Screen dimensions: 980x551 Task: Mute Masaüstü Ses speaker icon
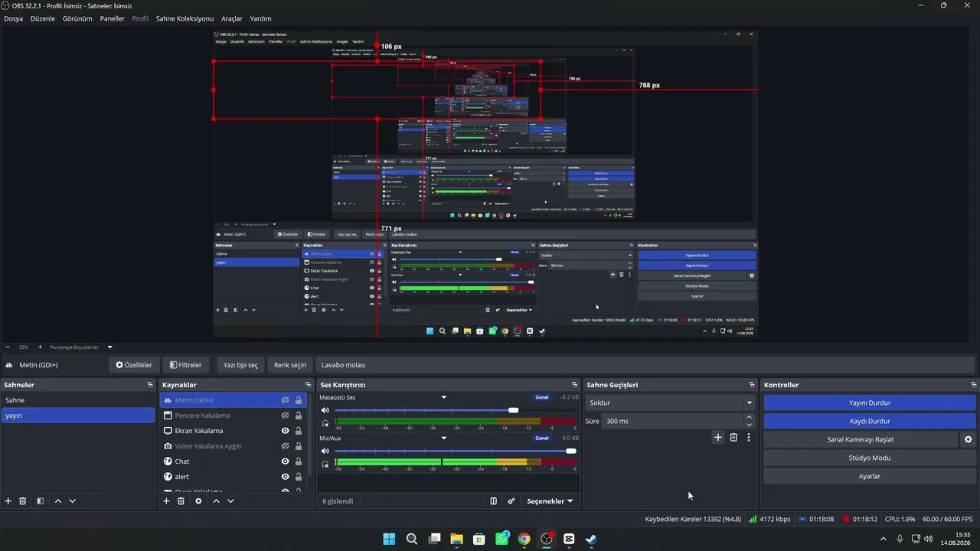(x=325, y=410)
